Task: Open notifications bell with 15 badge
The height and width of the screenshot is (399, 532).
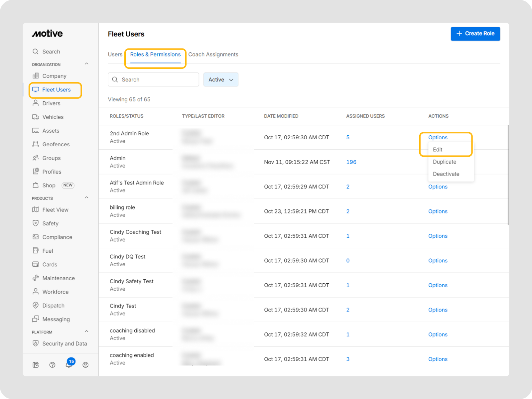Action: (x=69, y=364)
